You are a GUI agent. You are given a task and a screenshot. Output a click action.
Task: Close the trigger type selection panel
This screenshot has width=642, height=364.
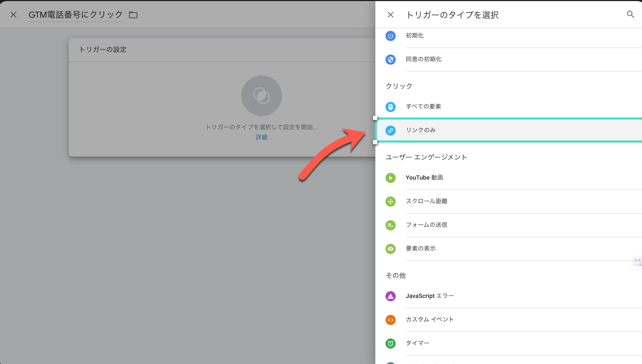click(390, 15)
